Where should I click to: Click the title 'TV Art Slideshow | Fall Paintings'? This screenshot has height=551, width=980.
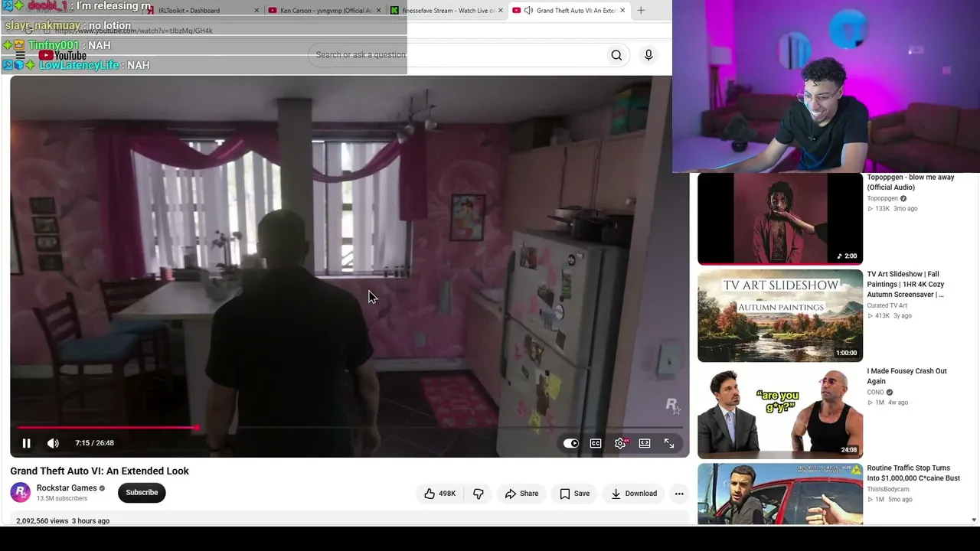905,284
